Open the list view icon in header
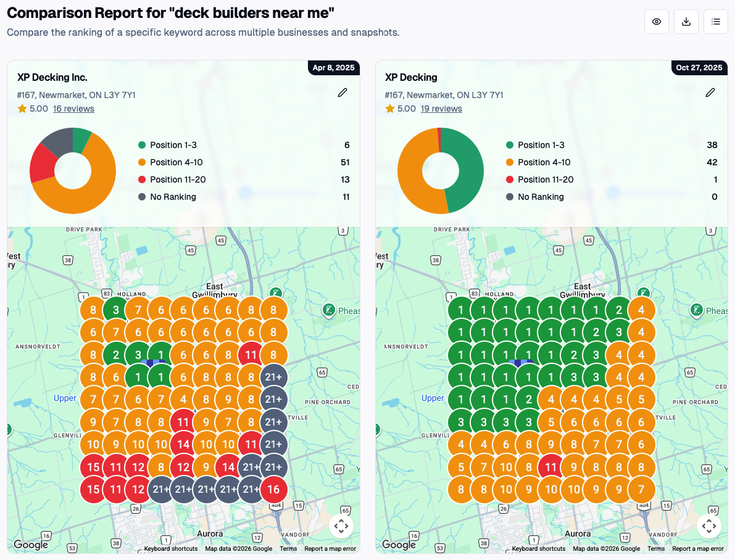735x560 pixels. pos(716,22)
